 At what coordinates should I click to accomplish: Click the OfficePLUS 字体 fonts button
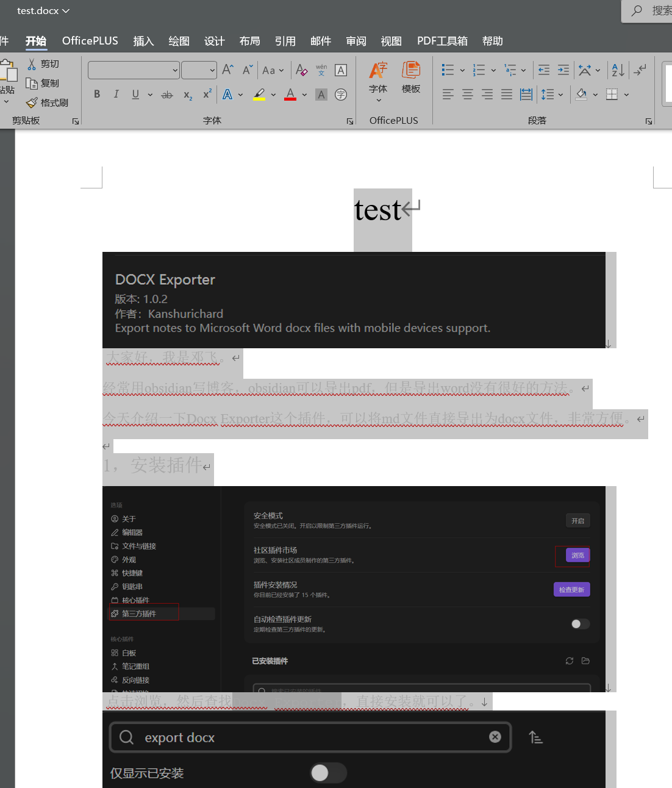(378, 81)
